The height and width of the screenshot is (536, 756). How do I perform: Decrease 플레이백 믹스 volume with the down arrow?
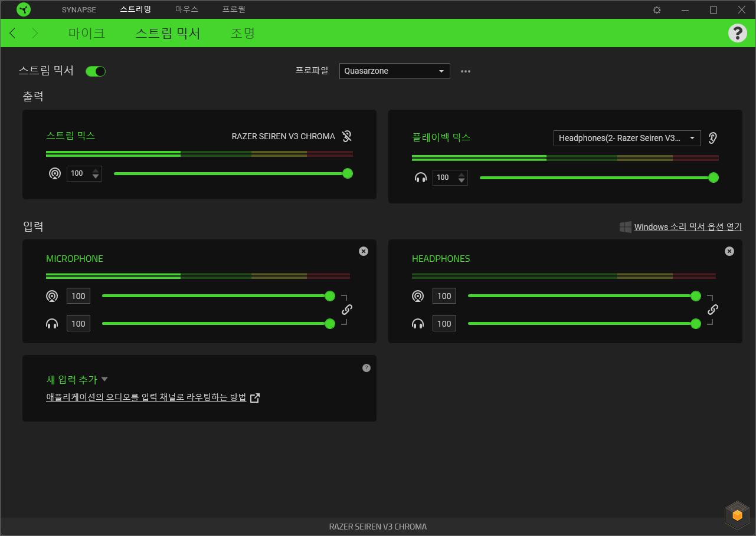pyautogui.click(x=462, y=181)
